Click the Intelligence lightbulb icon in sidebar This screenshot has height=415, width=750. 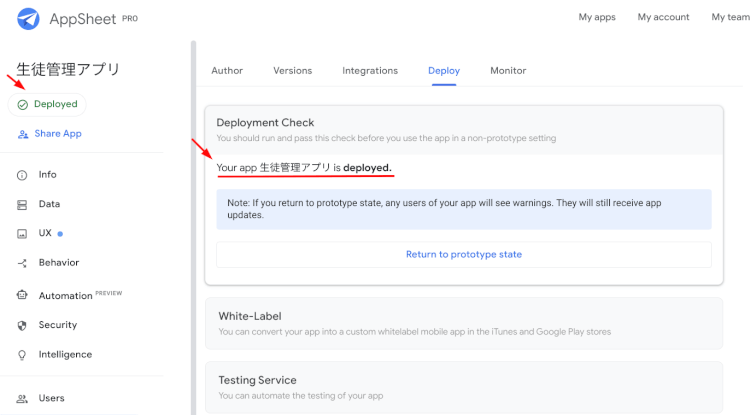[x=22, y=355]
